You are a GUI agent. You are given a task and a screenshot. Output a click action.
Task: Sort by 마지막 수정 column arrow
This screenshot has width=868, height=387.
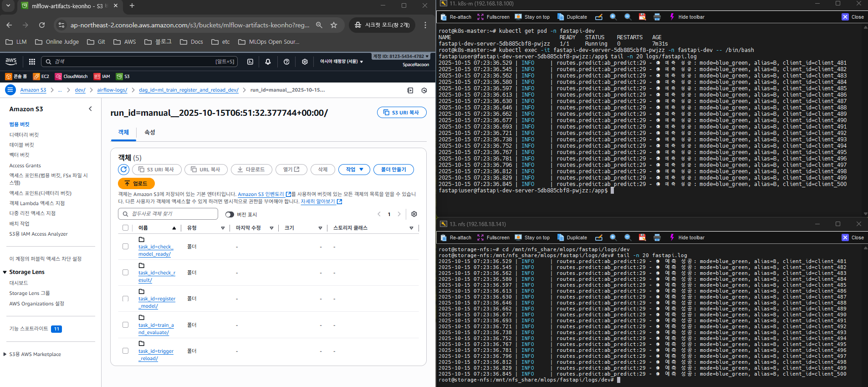271,228
